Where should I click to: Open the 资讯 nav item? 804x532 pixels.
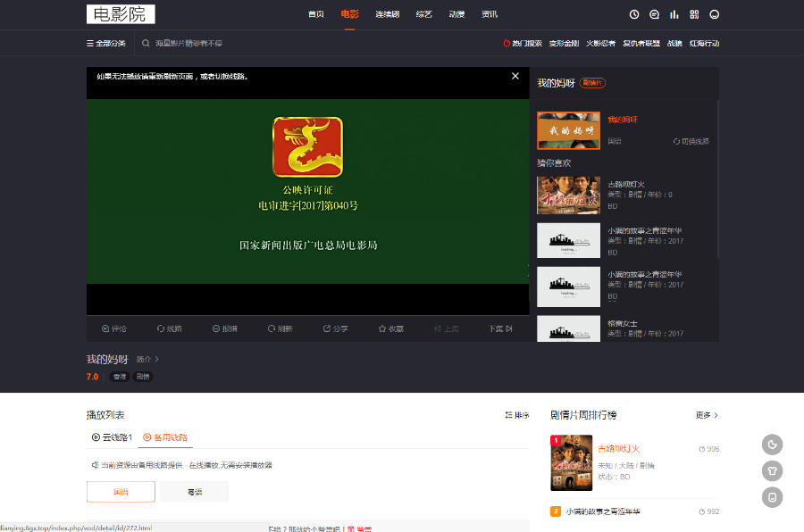tap(490, 14)
